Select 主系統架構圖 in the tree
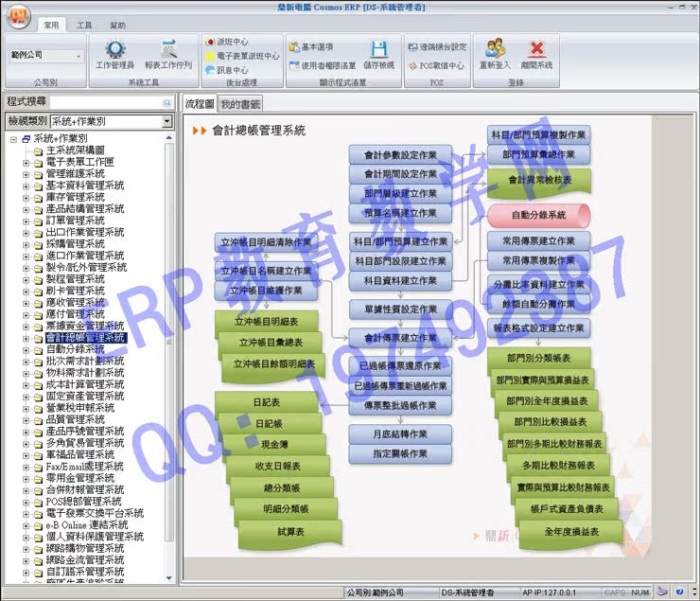The height and width of the screenshot is (601, 700). (x=75, y=150)
